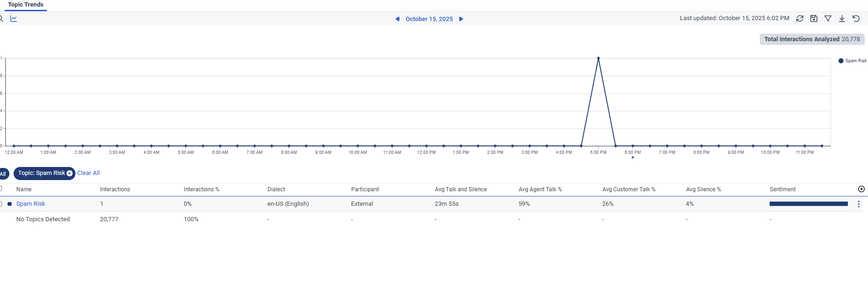Open the October 15, 2025 date picker
Screen dimensions: 868x297
(429, 19)
